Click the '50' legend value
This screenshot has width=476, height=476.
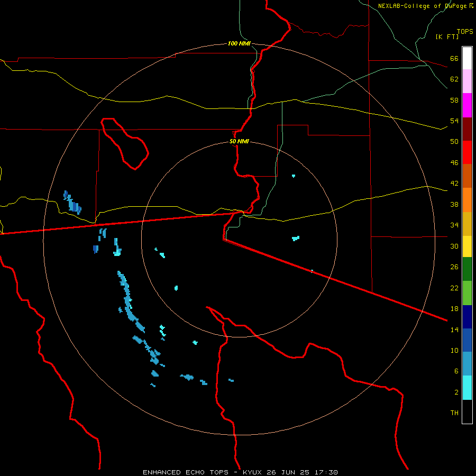click(454, 141)
